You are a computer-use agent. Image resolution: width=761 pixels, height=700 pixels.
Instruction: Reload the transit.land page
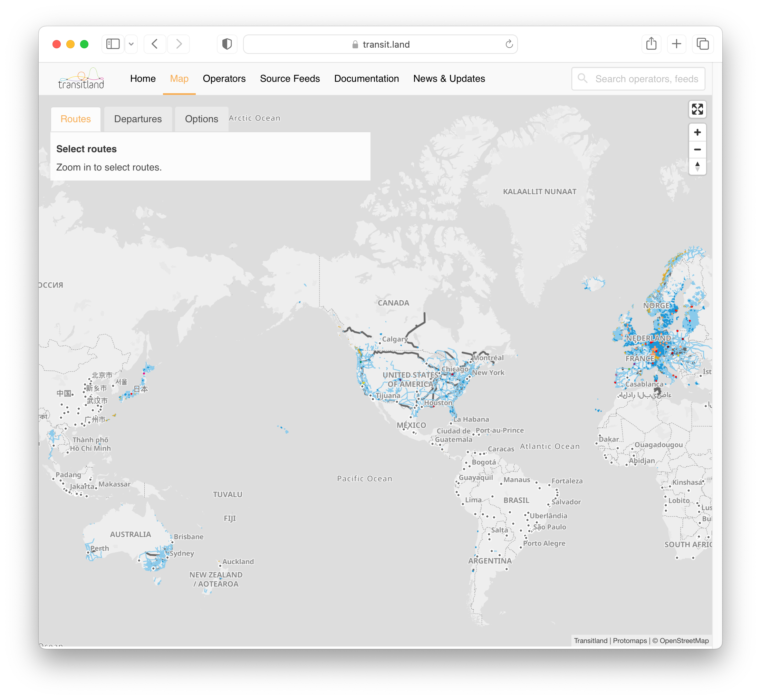point(509,44)
